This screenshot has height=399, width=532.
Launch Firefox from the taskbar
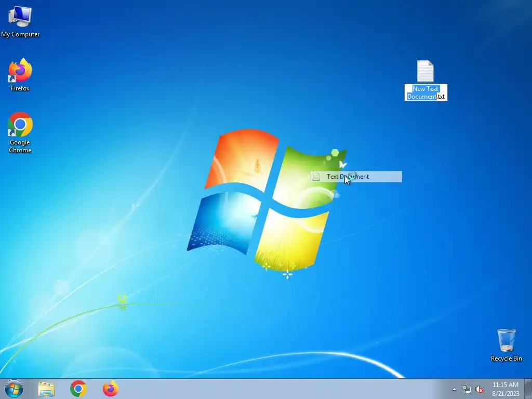point(110,389)
